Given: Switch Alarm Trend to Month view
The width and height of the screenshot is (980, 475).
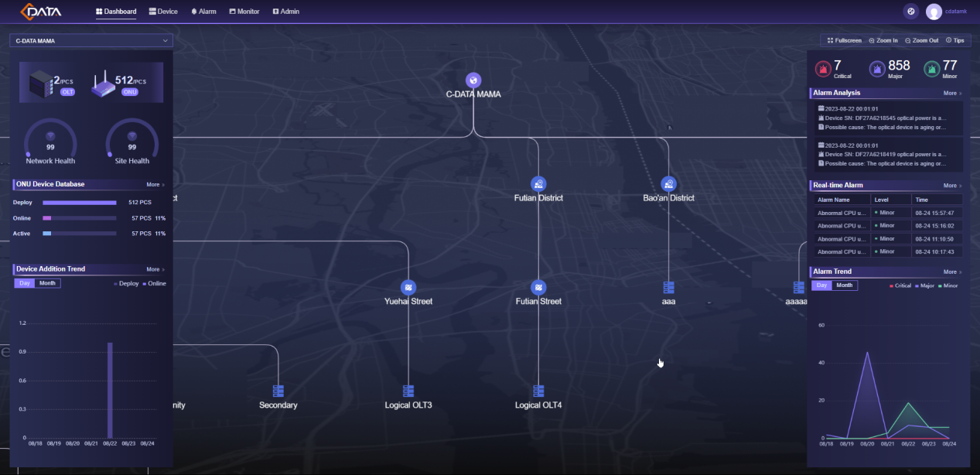Looking at the screenshot, I should [845, 285].
